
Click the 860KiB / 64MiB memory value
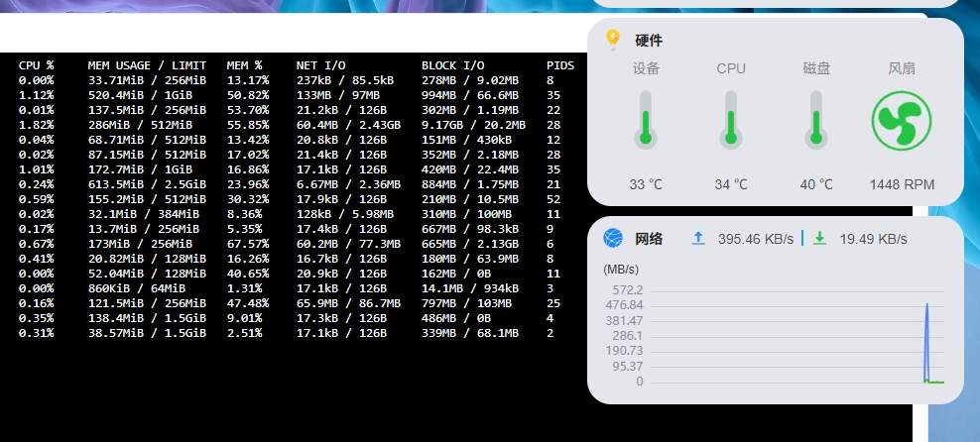(x=136, y=288)
